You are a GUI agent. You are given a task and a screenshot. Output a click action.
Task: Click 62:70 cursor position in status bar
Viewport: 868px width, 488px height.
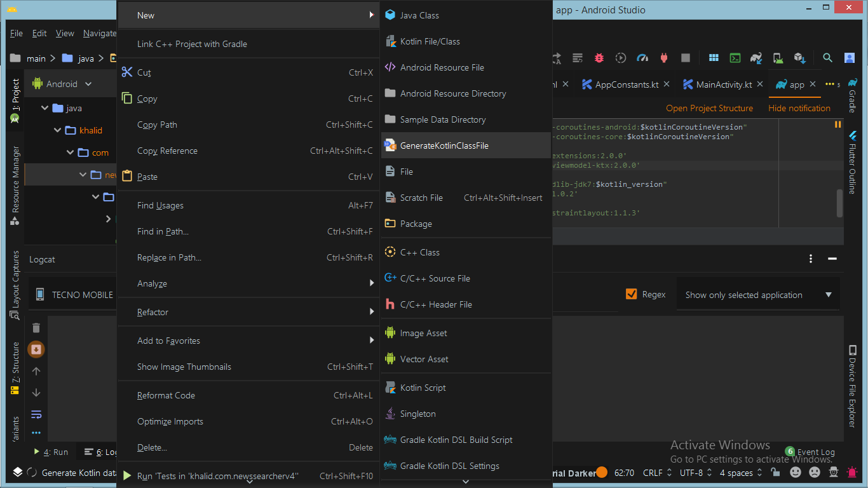click(624, 473)
